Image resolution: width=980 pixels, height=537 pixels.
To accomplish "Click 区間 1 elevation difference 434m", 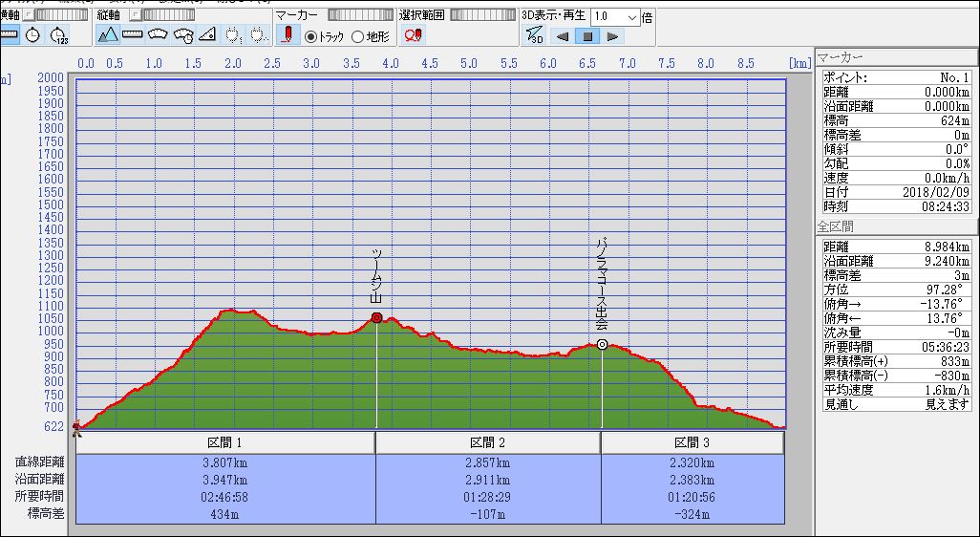I will click(225, 514).
